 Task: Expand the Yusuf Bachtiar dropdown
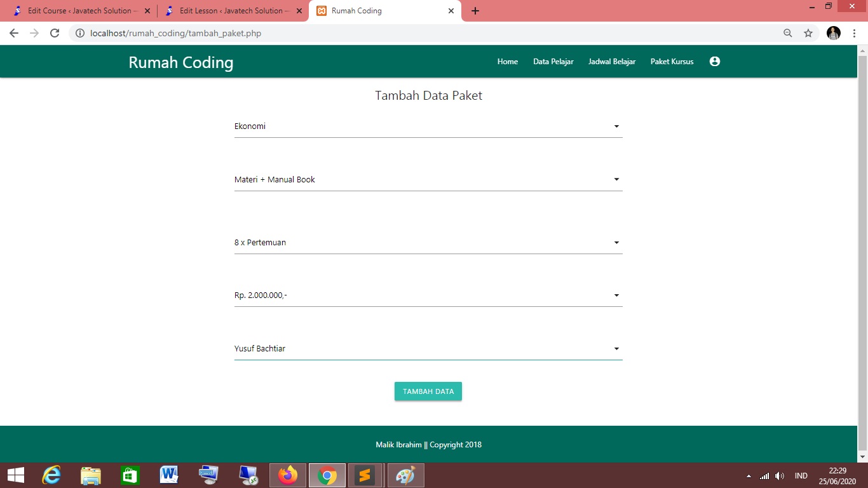(428, 349)
